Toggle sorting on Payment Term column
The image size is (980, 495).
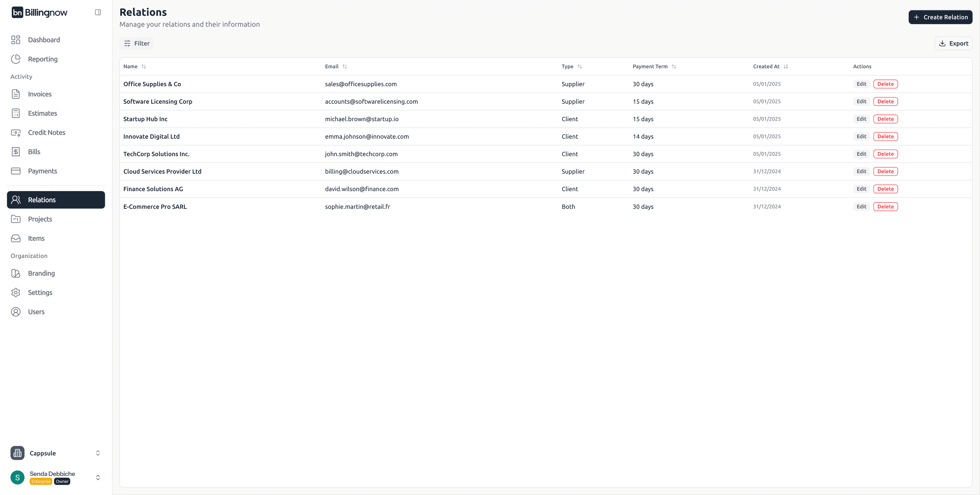coord(674,67)
